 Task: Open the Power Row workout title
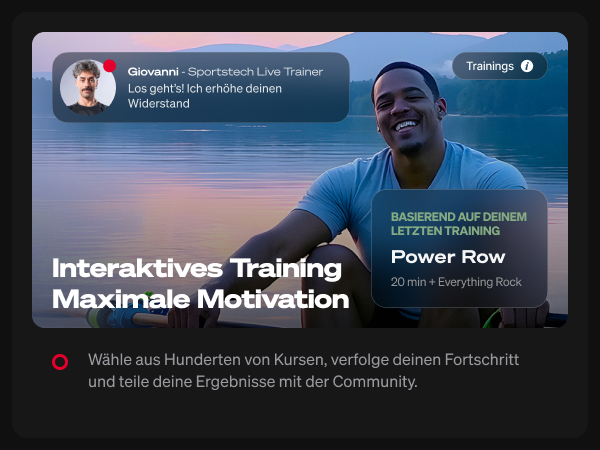point(448,257)
